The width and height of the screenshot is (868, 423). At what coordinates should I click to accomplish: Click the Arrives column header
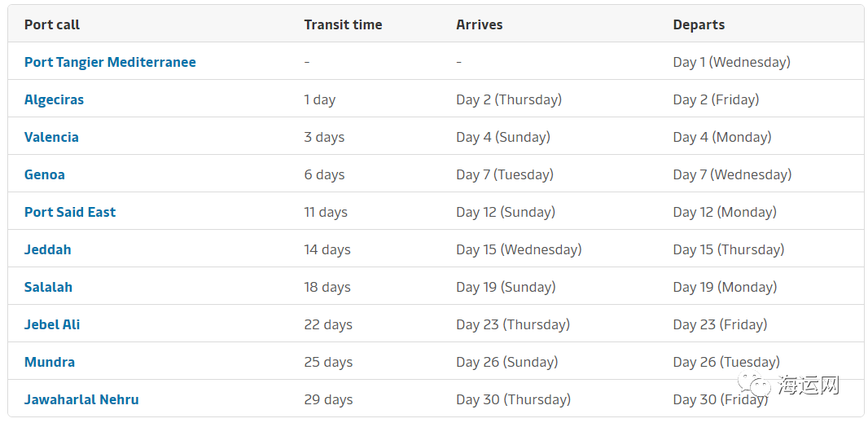[x=480, y=25]
